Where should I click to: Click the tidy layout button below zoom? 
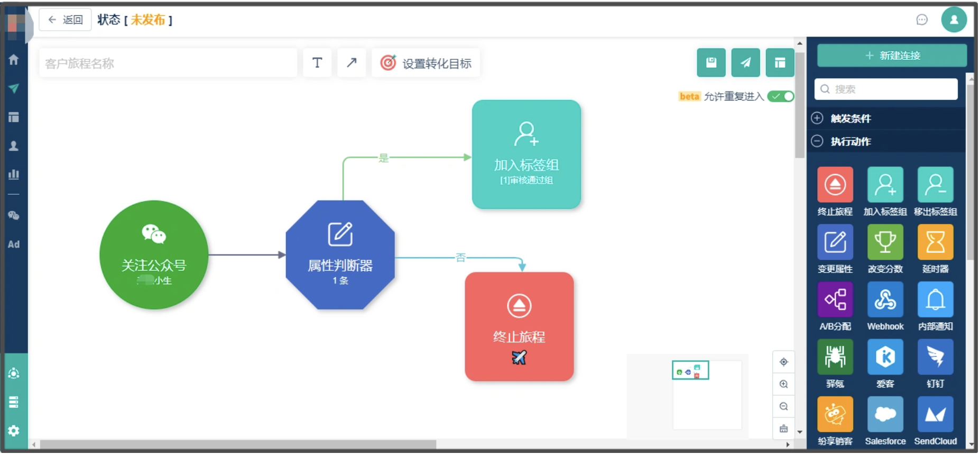tap(784, 429)
